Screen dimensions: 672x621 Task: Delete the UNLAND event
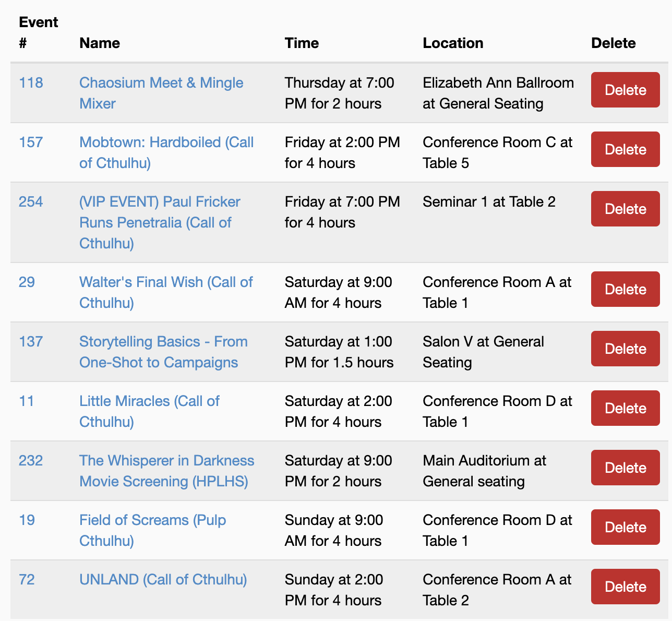coord(625,587)
